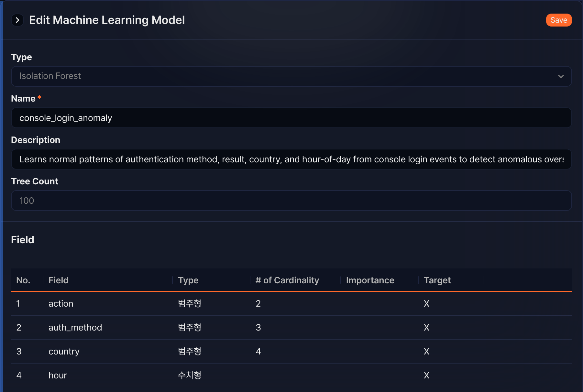Select the action field row
This screenshot has height=392, width=583.
[x=291, y=303]
